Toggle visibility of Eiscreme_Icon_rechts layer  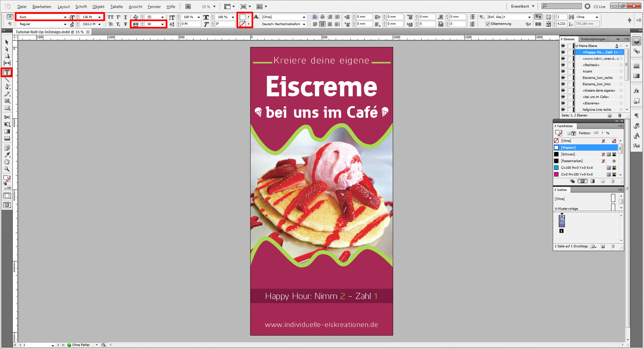(x=563, y=78)
